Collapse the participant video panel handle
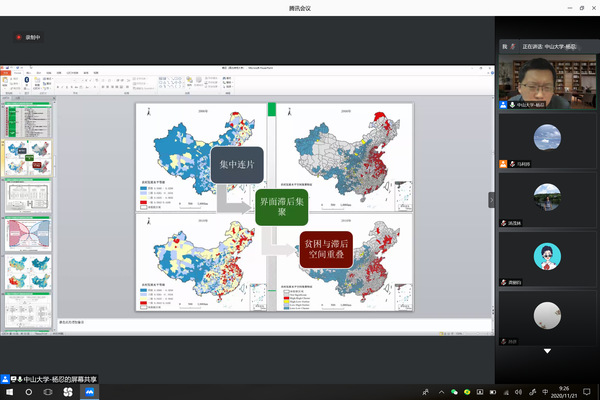Viewport: 600px width, 400px height. [491, 199]
